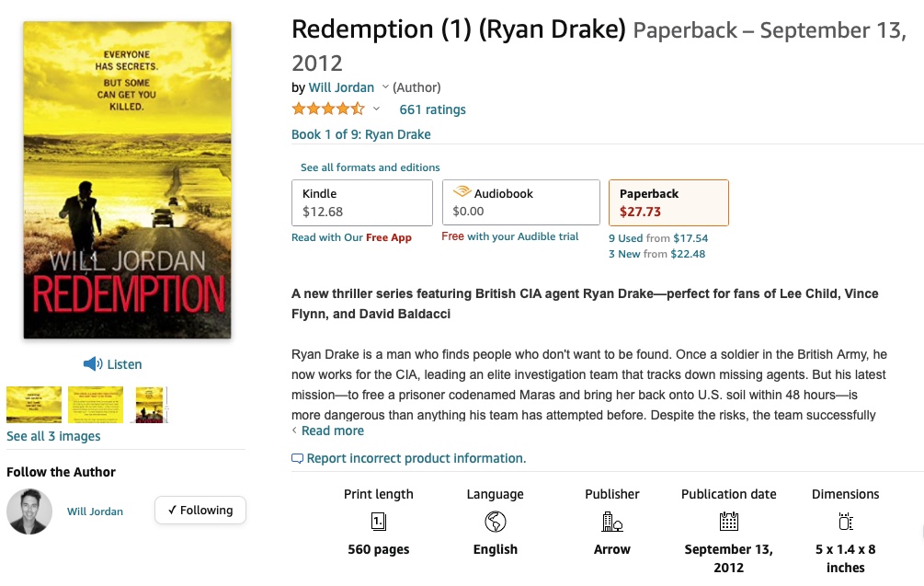
Task: Open the author name dropdown chevron
Action: point(385,87)
